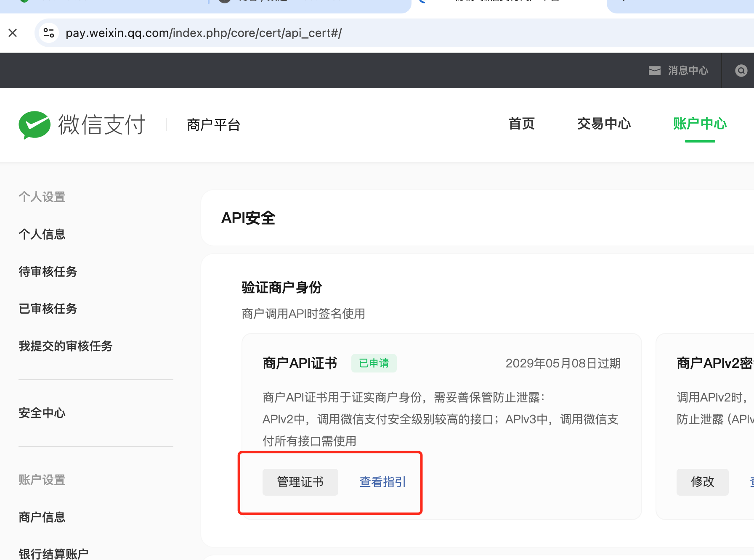Select 已审核任务 sidebar item
Viewport: 754px width, 560px height.
(x=48, y=309)
